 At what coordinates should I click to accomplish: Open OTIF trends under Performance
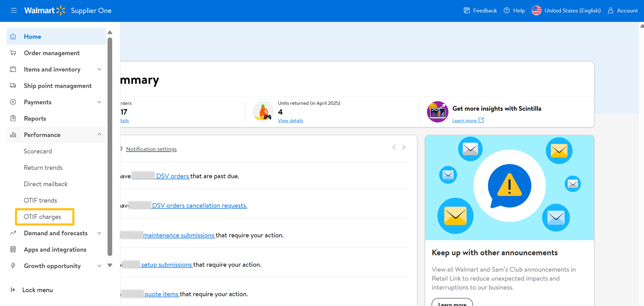(40, 200)
